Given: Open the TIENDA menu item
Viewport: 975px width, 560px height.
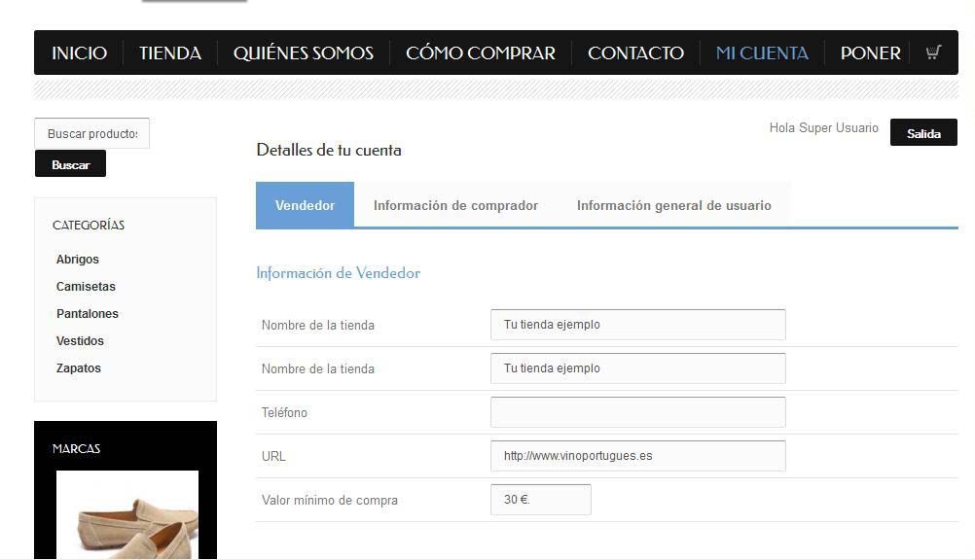Looking at the screenshot, I should 169,52.
